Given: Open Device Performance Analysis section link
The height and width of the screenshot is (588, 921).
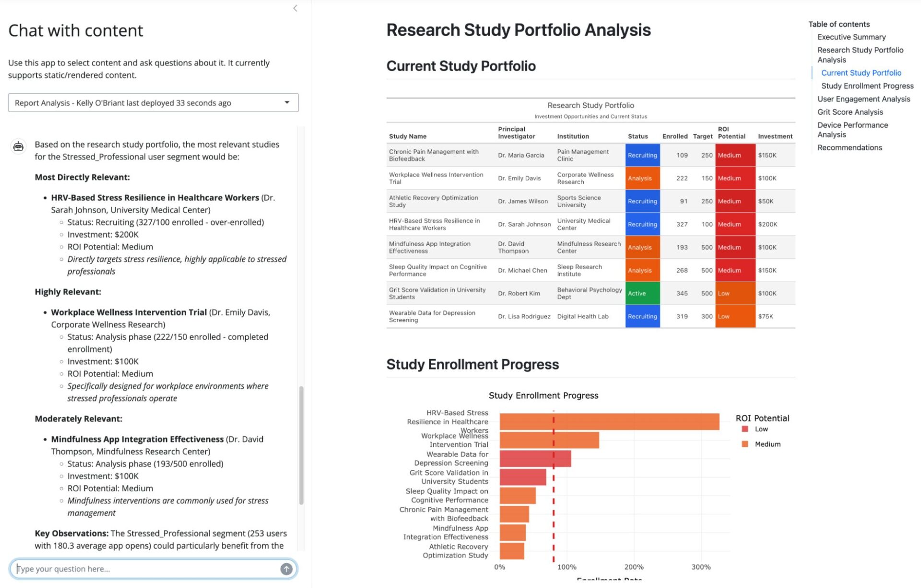Looking at the screenshot, I should [852, 129].
